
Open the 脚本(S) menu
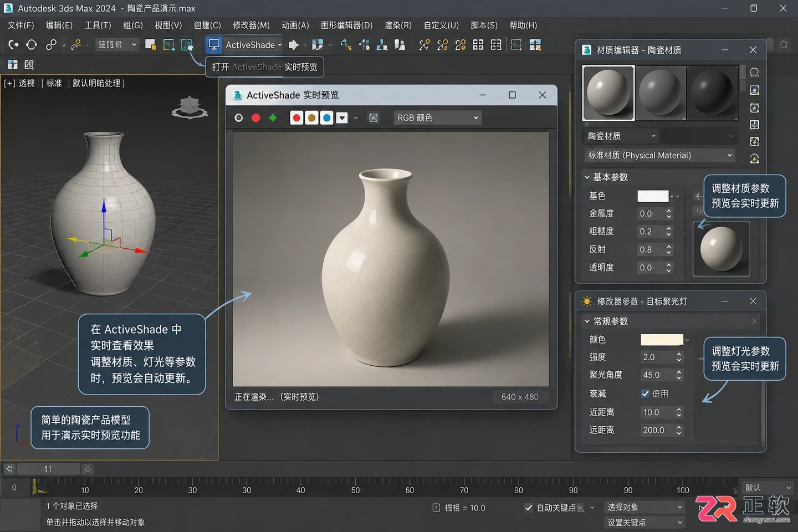[484, 25]
